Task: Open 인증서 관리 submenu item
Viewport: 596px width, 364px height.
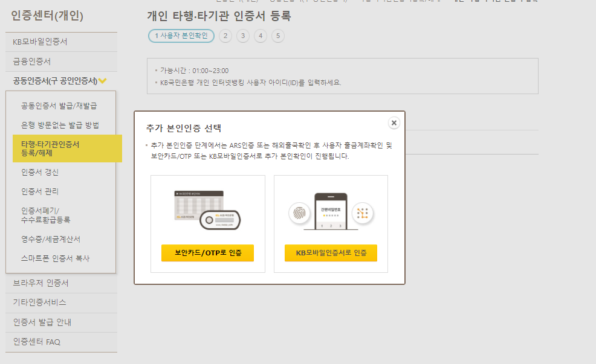Action: point(40,191)
